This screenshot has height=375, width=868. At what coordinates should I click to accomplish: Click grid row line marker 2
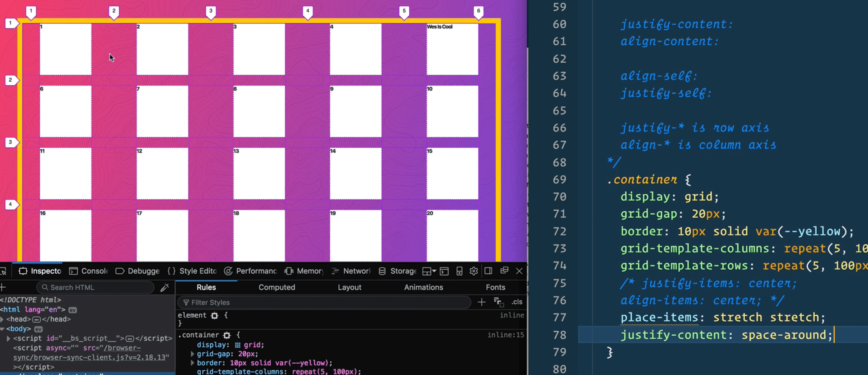12,80
